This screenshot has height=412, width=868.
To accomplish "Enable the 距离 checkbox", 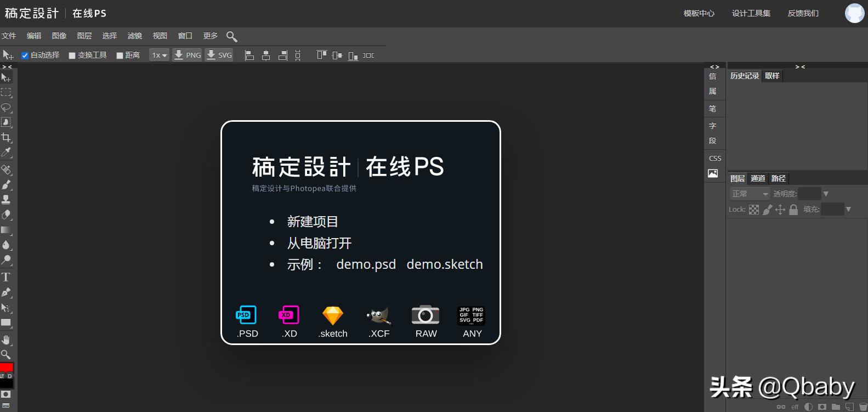I will [120, 55].
